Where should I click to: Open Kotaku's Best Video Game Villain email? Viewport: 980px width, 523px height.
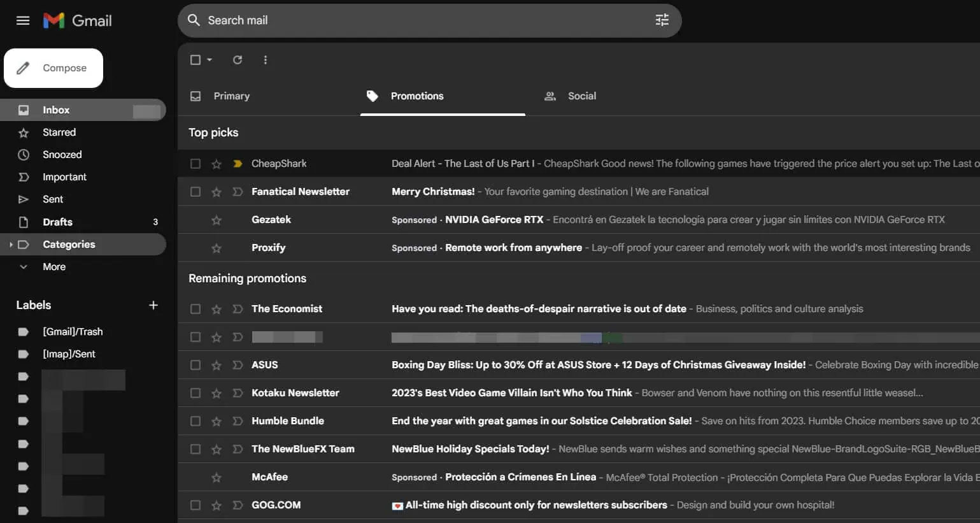point(579,393)
